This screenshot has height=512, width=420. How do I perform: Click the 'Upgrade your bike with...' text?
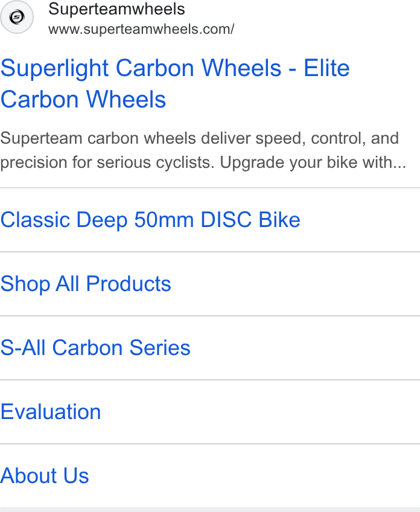[313, 162]
